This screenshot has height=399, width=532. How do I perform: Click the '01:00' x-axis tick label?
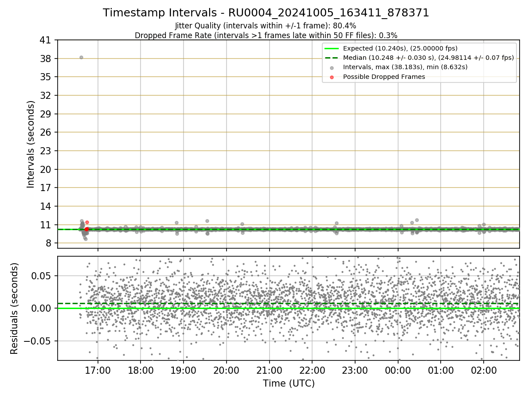(441, 370)
